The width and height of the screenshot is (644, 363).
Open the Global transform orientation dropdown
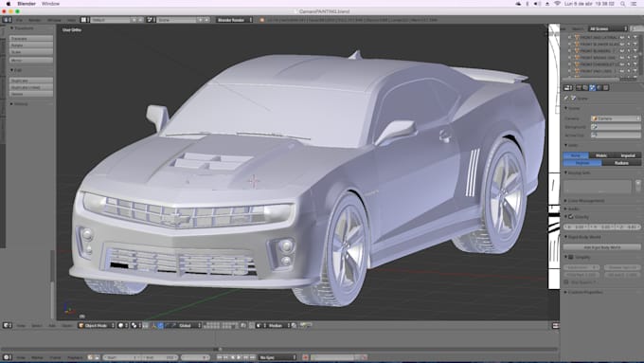pyautogui.click(x=189, y=325)
